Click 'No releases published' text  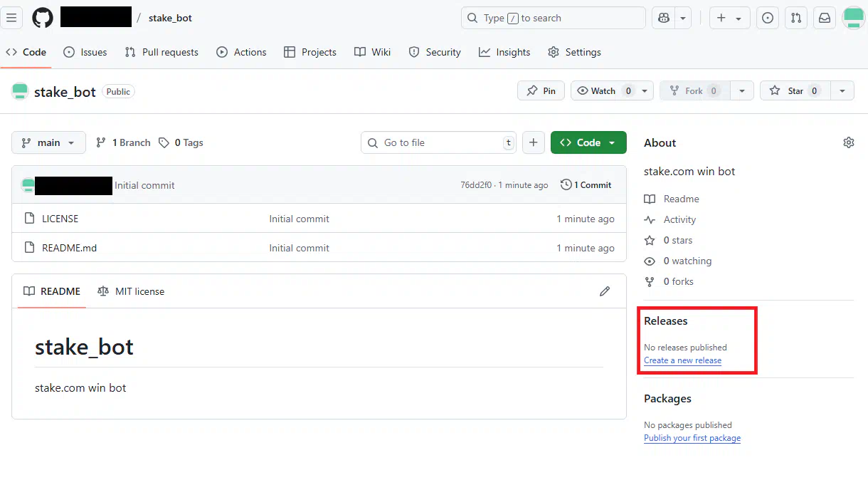point(685,348)
